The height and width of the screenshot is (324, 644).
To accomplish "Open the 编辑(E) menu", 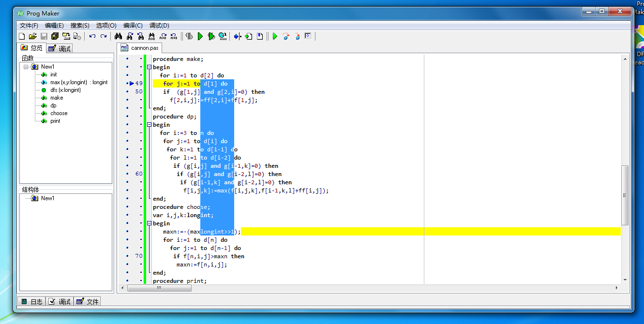I will [54, 26].
